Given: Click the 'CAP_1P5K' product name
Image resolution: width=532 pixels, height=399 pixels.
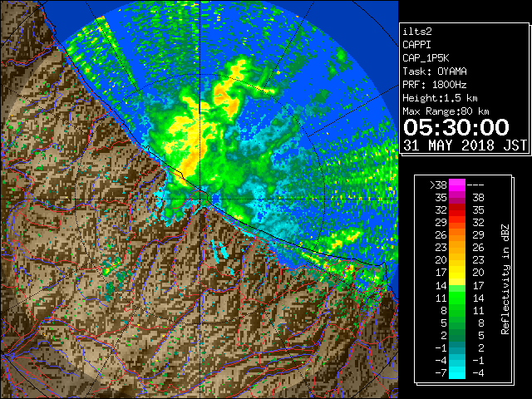Looking at the screenshot, I should pos(426,58).
